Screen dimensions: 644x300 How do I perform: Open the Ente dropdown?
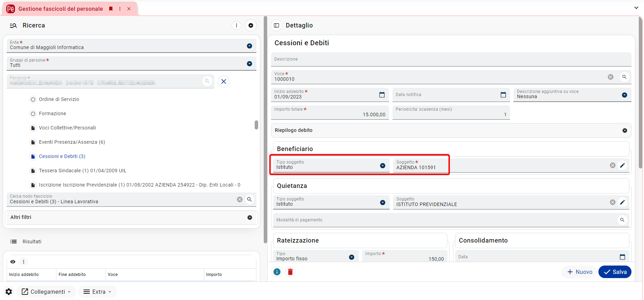point(249,46)
